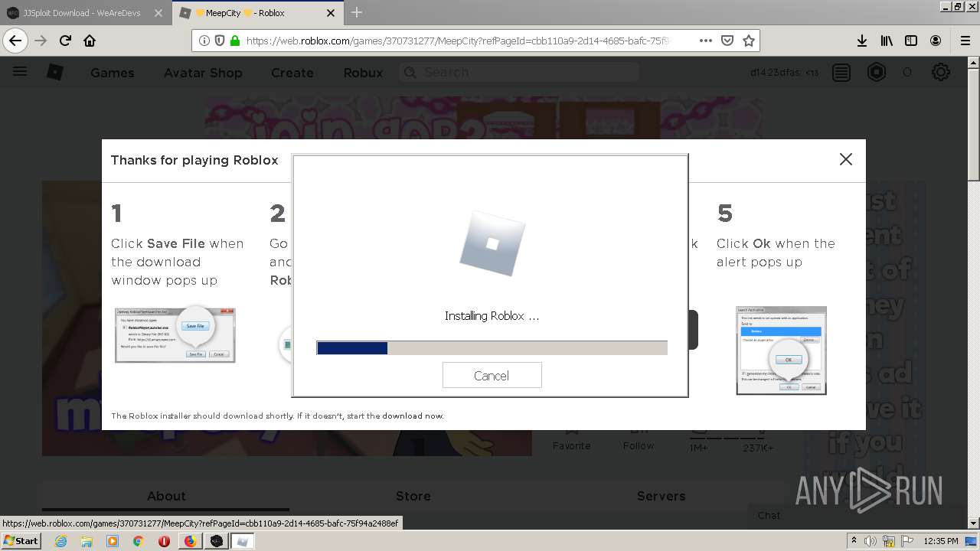The width and height of the screenshot is (980, 551).
Task: Open the Firefox application menu
Action: click(x=965, y=41)
